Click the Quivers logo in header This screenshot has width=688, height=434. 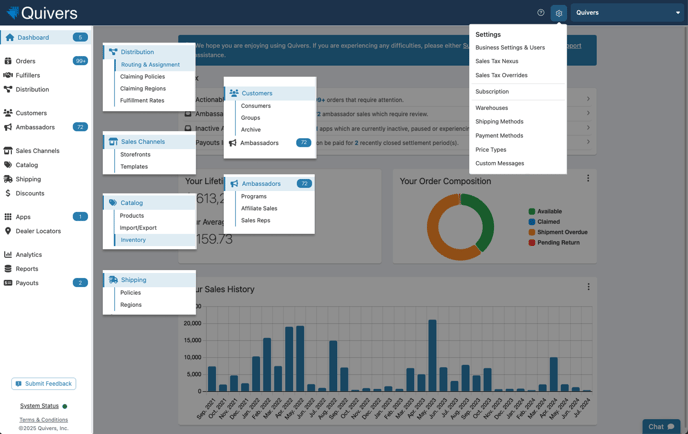[42, 13]
